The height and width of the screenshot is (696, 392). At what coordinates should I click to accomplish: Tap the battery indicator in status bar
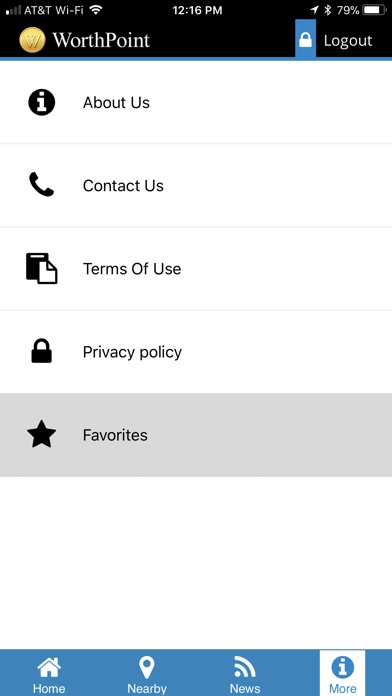pyautogui.click(x=374, y=10)
